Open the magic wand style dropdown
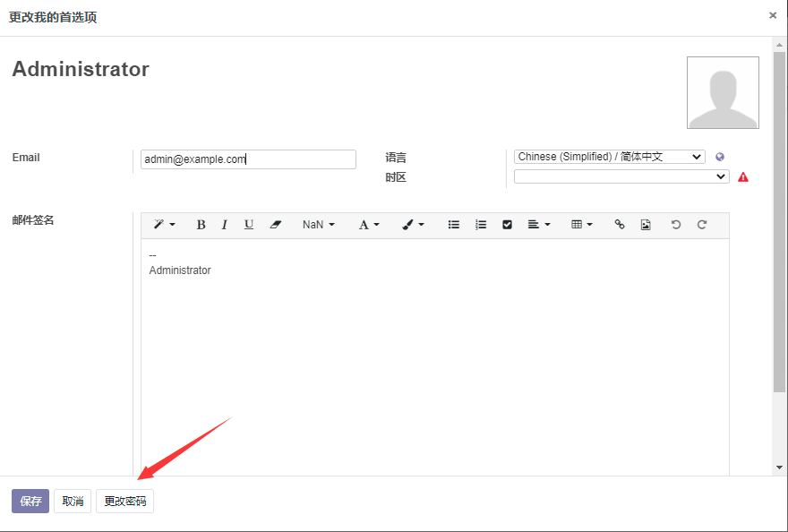 pyautogui.click(x=165, y=225)
